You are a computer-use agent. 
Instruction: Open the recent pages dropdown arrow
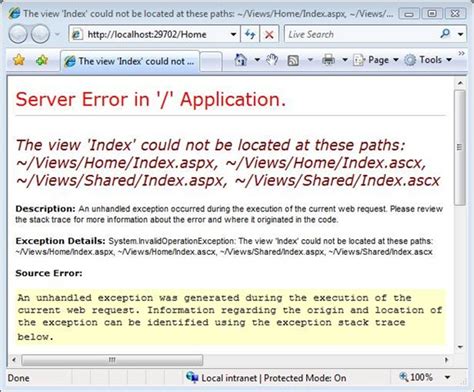57,34
